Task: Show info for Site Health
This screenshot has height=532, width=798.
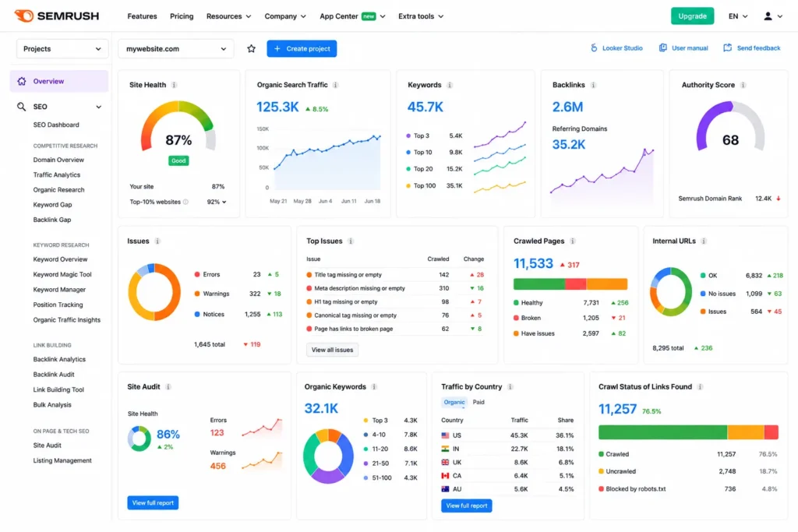Action: (174, 85)
